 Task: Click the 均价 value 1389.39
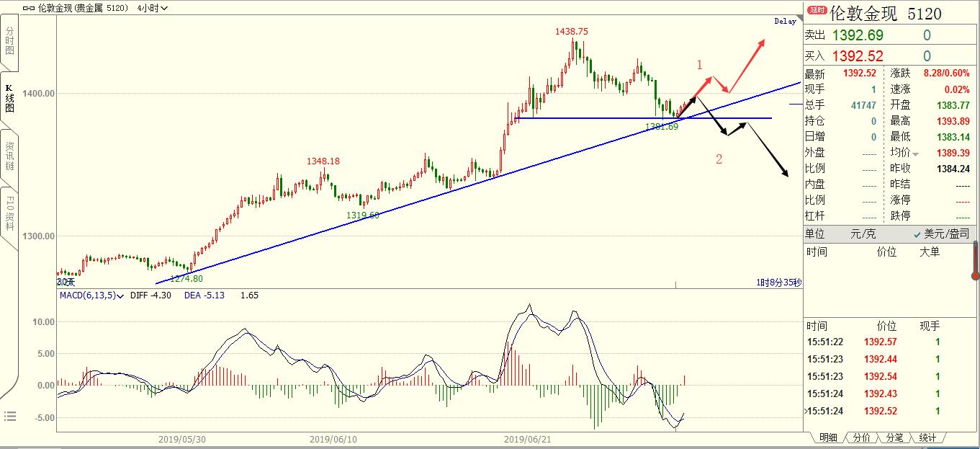(x=953, y=153)
